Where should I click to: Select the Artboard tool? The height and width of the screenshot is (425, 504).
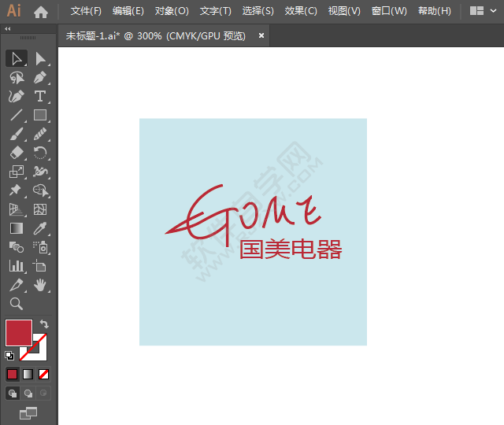40,266
